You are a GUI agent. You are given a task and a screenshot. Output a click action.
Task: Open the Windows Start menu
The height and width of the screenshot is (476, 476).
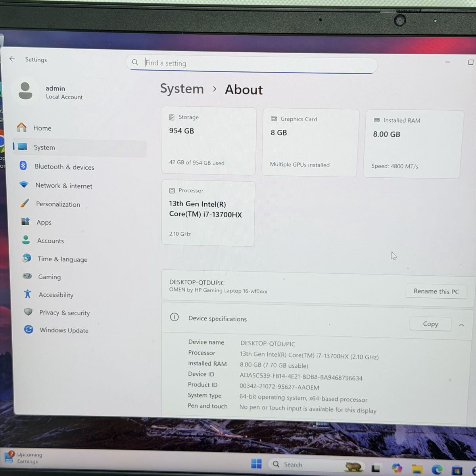pos(256,463)
